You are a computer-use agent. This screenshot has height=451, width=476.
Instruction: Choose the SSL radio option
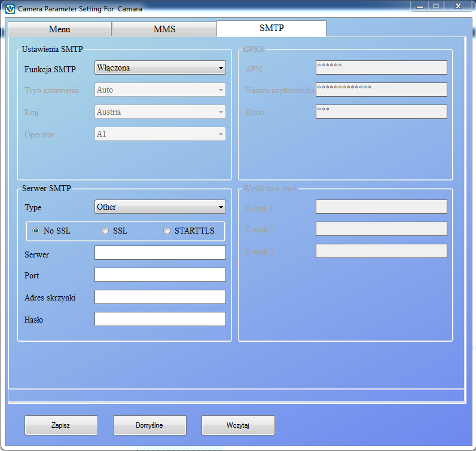(105, 231)
